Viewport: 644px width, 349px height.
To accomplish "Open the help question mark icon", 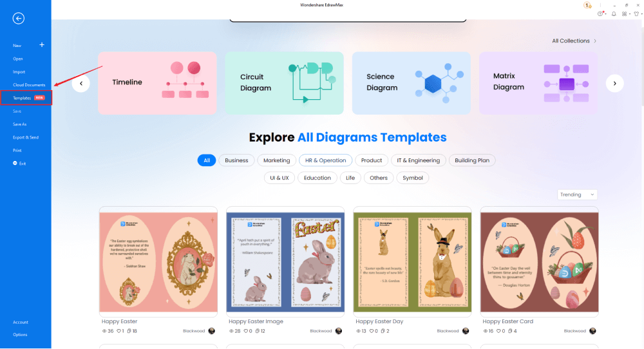I will tap(601, 14).
